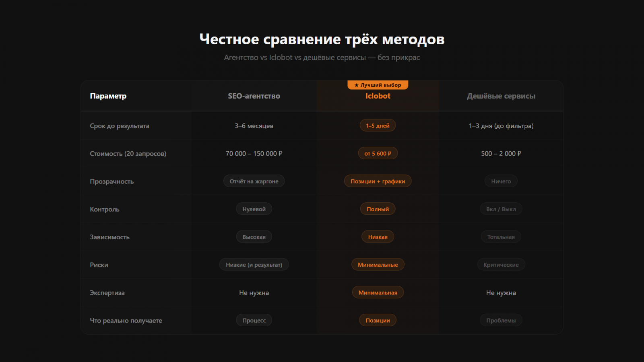
Task: Click the "Экспертиза" row label
Action: tap(107, 293)
